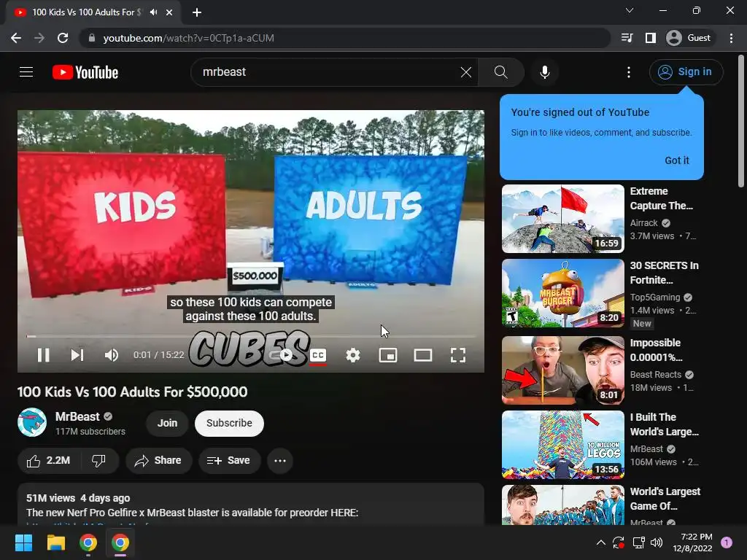The width and height of the screenshot is (747, 560).
Task: Open Chrome side panel
Action: coord(650,38)
